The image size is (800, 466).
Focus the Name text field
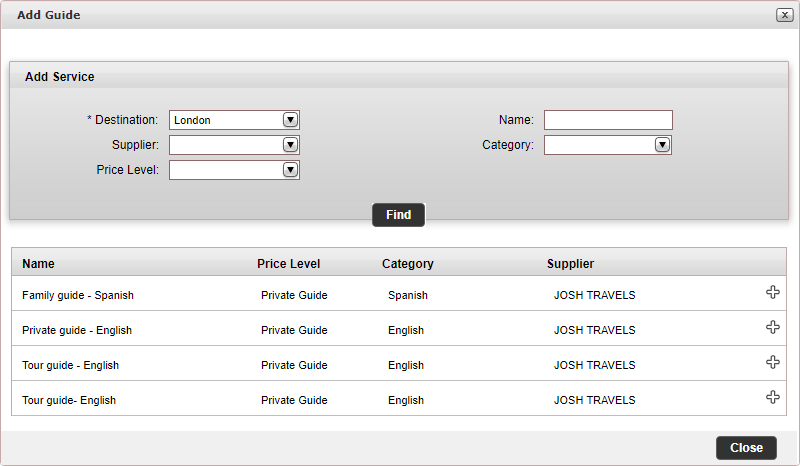[x=608, y=120]
